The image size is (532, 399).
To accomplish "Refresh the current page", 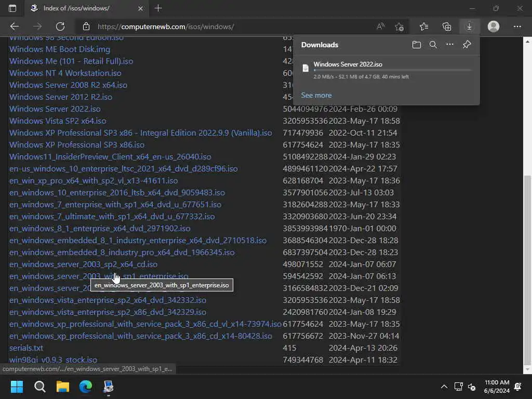I will point(60,26).
